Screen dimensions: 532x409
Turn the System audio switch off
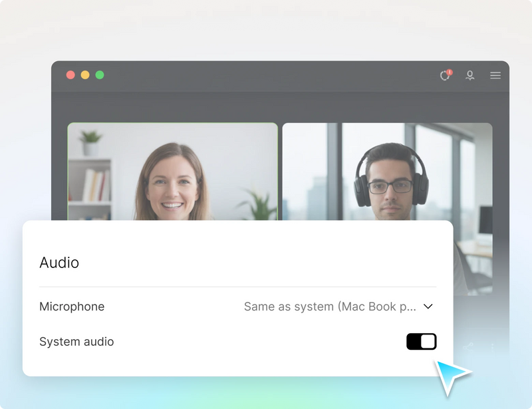click(x=421, y=341)
